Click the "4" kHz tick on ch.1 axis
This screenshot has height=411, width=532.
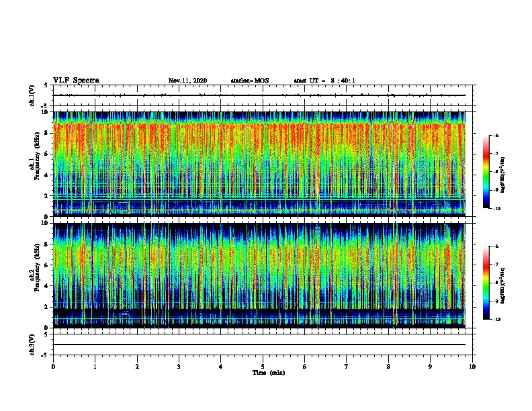[46, 175]
